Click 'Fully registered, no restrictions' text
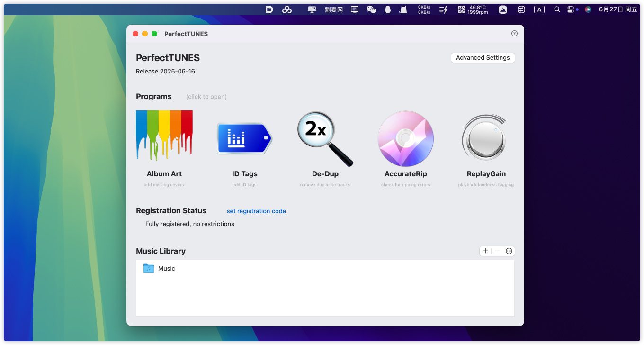Image resolution: width=644 pixels, height=345 pixels. (190, 224)
